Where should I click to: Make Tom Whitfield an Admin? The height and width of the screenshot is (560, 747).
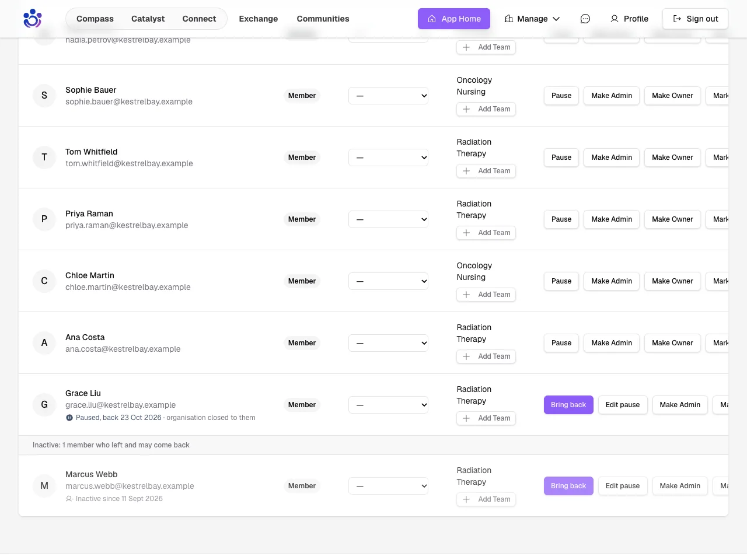[612, 157]
